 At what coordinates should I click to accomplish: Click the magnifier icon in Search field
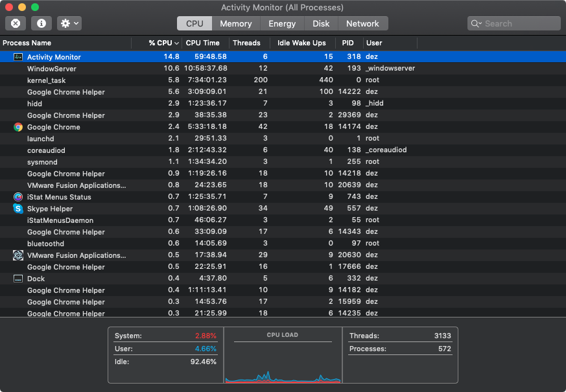476,23
